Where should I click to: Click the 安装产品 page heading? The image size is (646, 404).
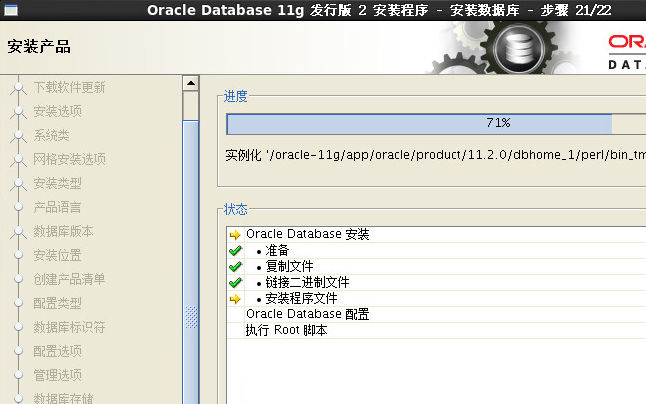(x=39, y=47)
